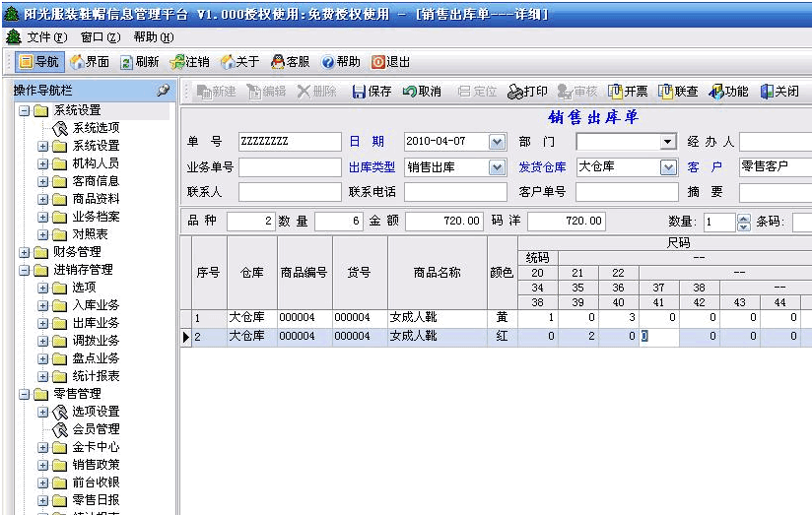Click the 导航 navigation toolbar button

[39, 62]
